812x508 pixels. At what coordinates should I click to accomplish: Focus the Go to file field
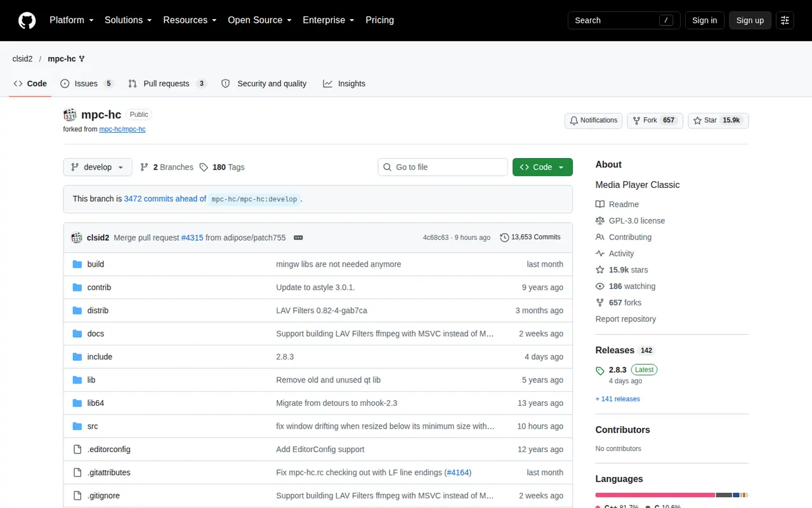click(443, 167)
